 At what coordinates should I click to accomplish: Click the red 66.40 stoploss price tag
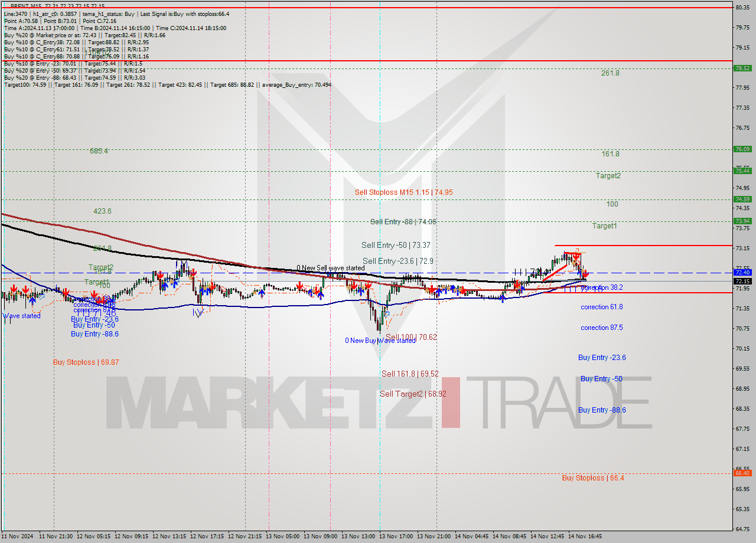click(742, 473)
